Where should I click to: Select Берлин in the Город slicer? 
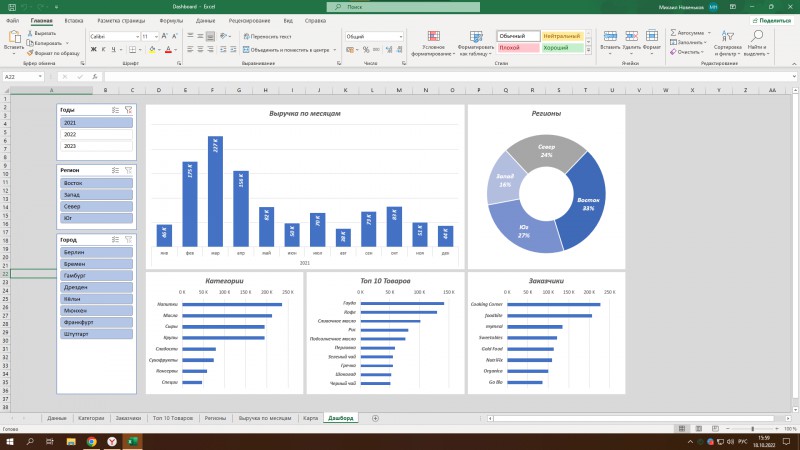(x=96, y=252)
